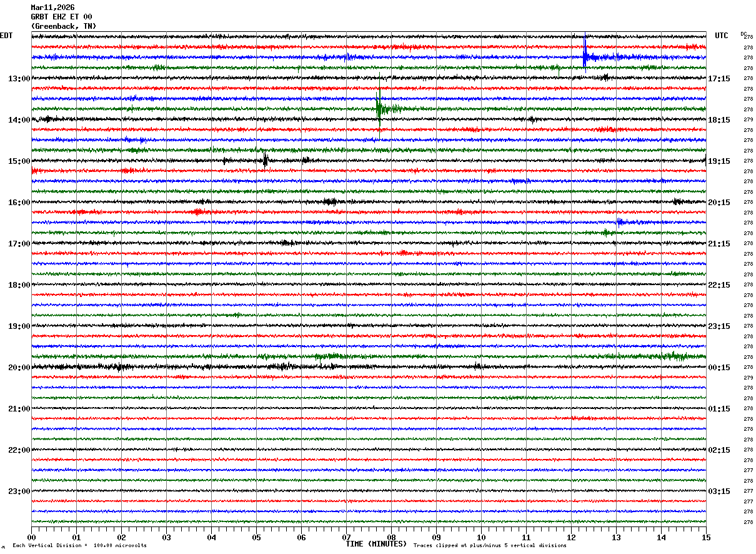Click the 19:15 UTC time label
756x554 pixels.
click(x=719, y=161)
